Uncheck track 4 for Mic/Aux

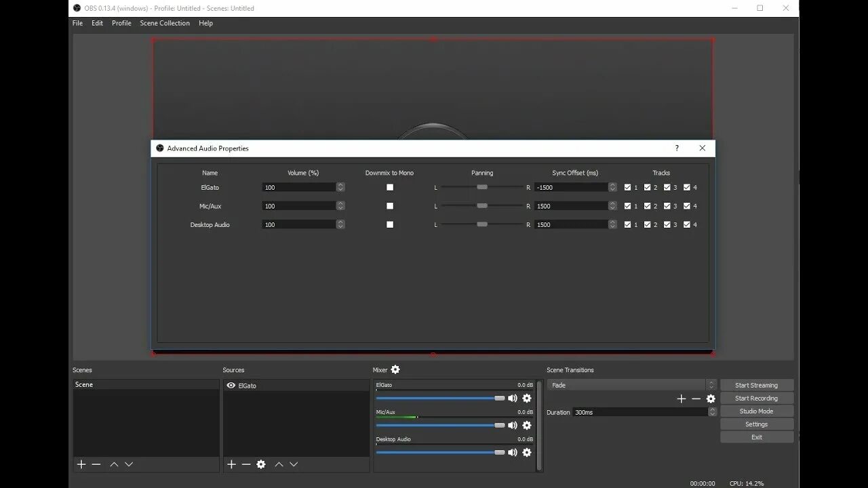[x=687, y=205]
